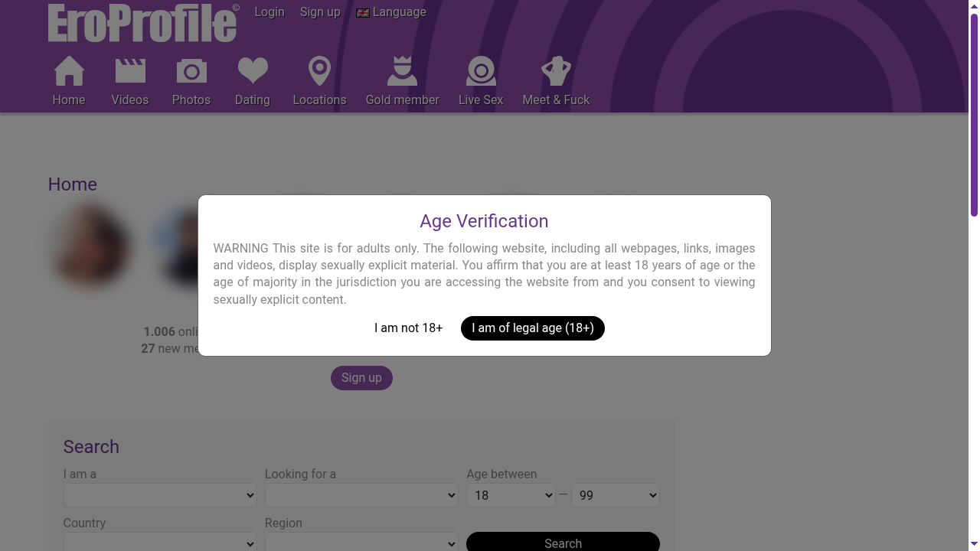The image size is (980, 551).
Task: Expand the Country selection dropdown
Action: [159, 543]
